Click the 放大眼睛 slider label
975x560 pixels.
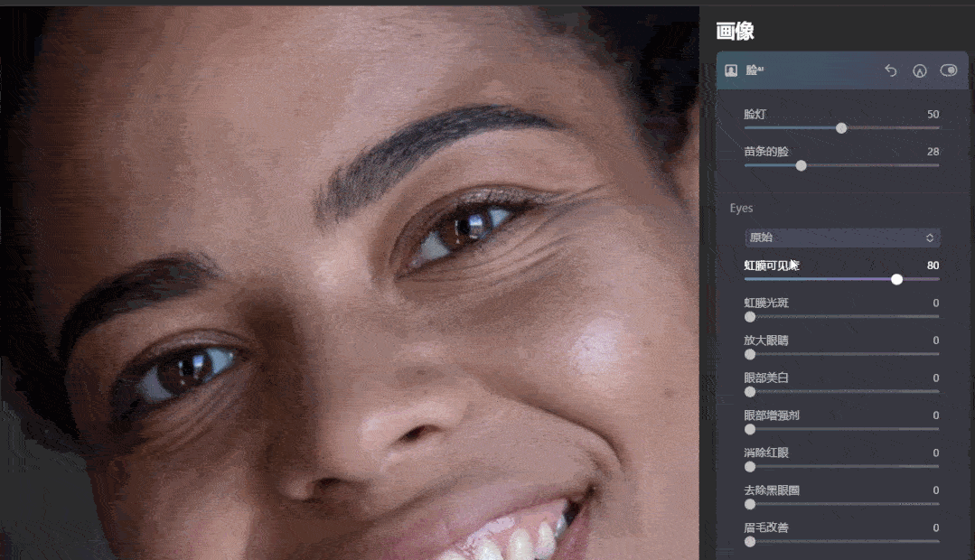coord(766,340)
